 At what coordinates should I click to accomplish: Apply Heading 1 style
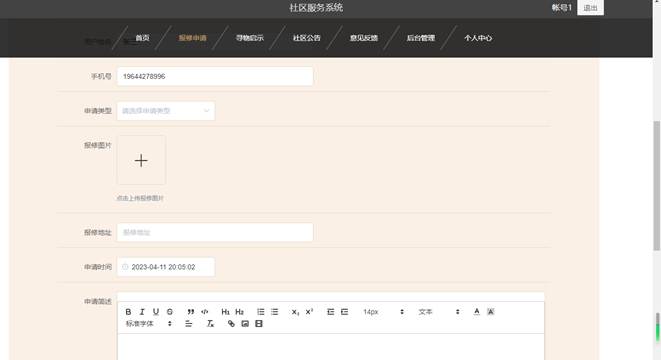tap(226, 312)
